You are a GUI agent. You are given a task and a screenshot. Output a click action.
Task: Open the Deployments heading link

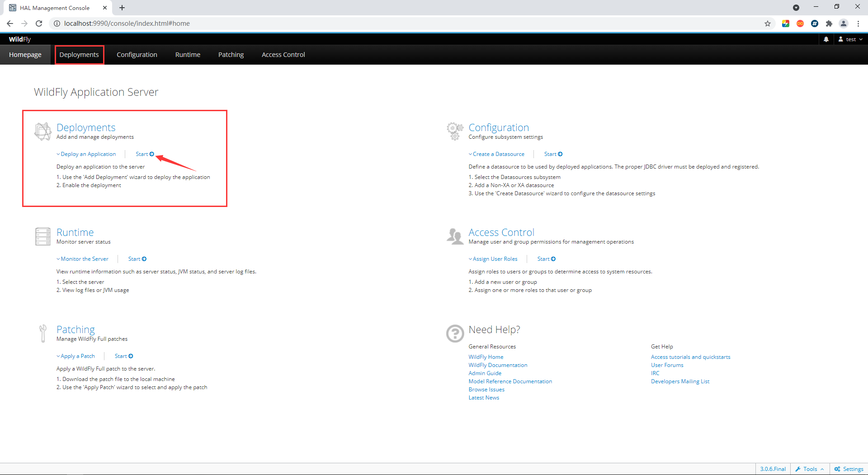point(86,127)
